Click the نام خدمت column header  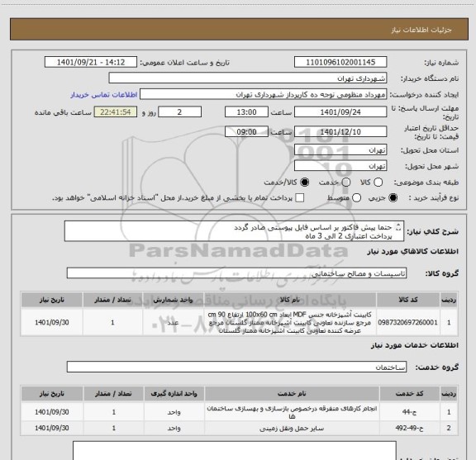(292, 394)
